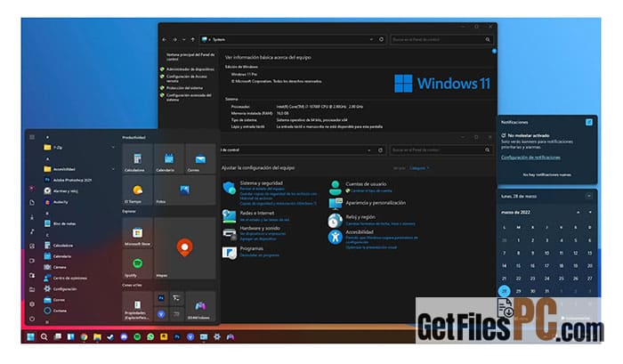Open Settings gear on the taskbar
This screenshot has width=623, height=364.
[x=217, y=337]
